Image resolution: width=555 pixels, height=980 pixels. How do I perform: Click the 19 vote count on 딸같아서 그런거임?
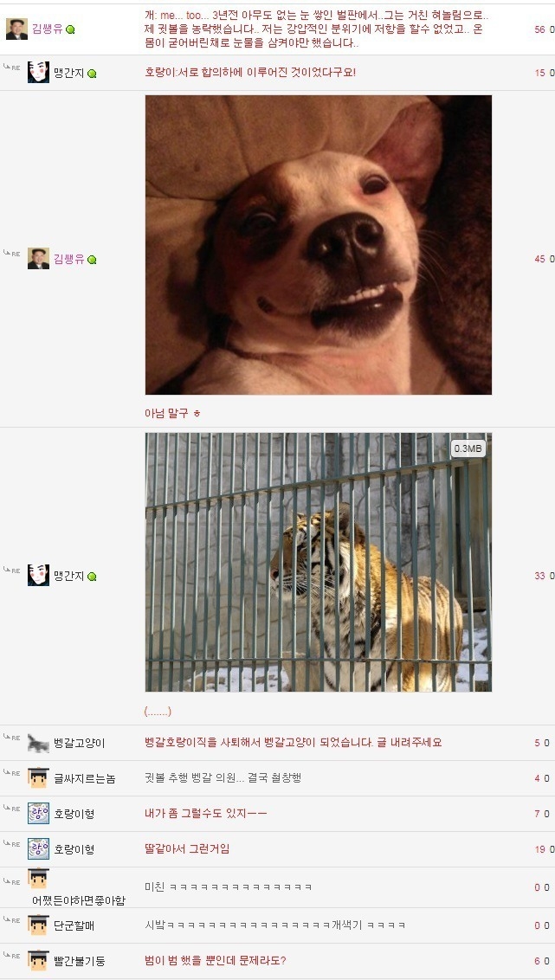coord(540,849)
